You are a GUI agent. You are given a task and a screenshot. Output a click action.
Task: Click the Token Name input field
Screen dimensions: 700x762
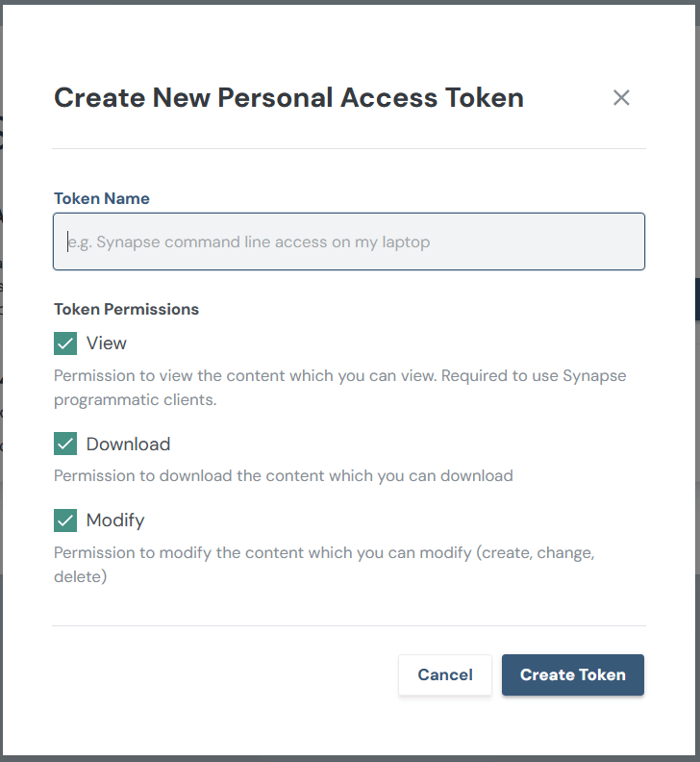tap(348, 241)
